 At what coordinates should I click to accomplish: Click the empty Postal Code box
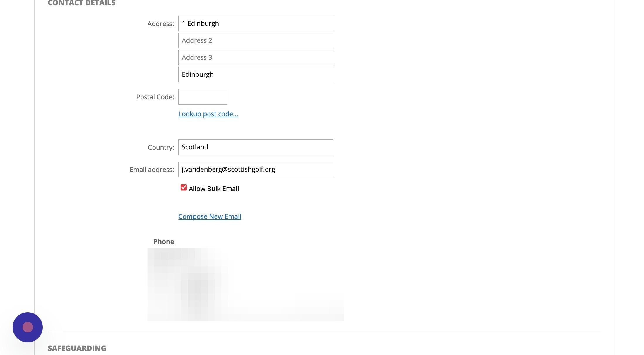203,97
